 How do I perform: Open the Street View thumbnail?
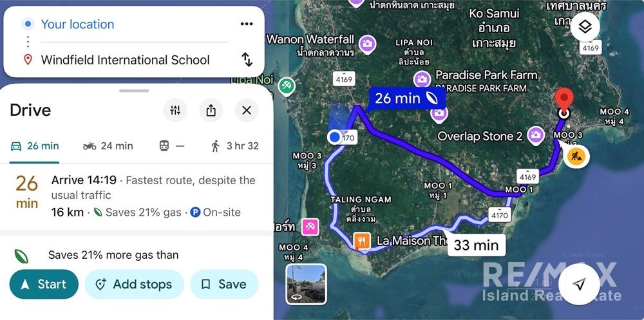307,284
